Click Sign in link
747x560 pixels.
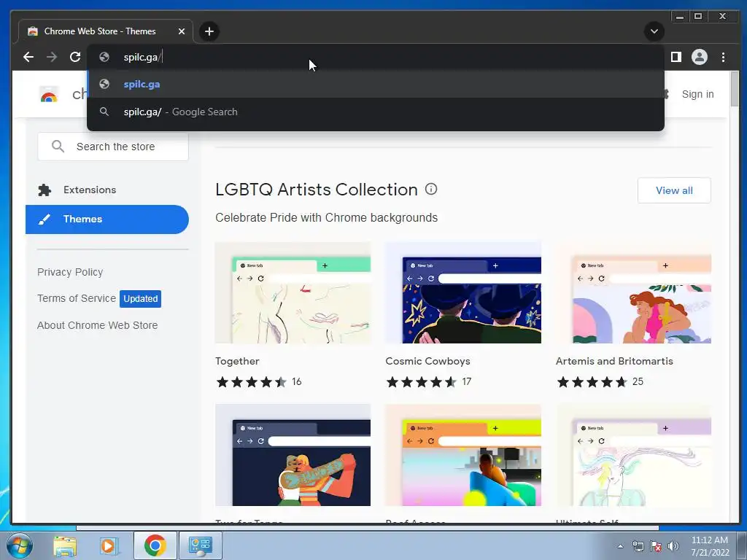pyautogui.click(x=697, y=94)
